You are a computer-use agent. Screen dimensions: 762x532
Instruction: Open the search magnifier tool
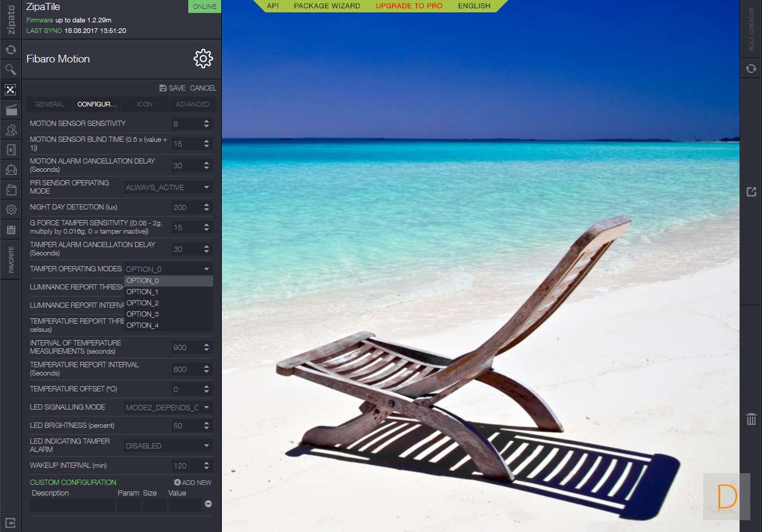tap(11, 70)
